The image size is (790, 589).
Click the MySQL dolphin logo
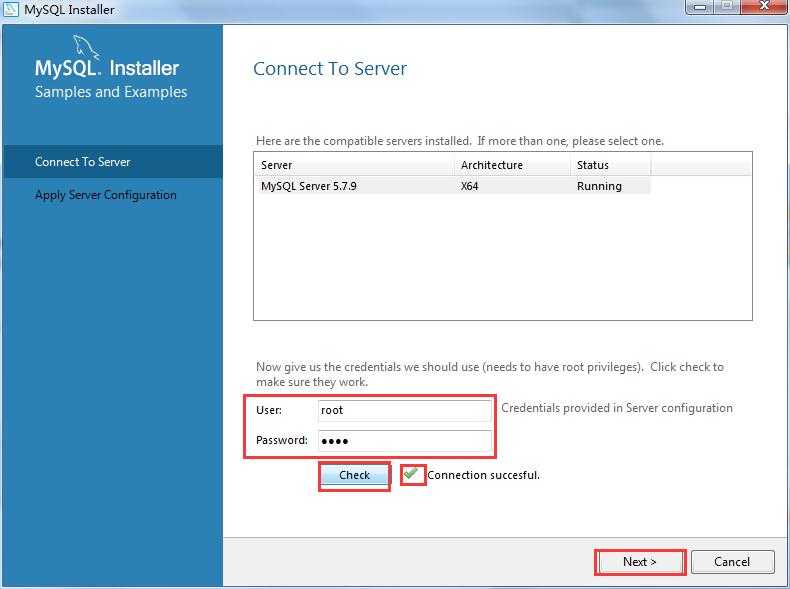[86, 47]
